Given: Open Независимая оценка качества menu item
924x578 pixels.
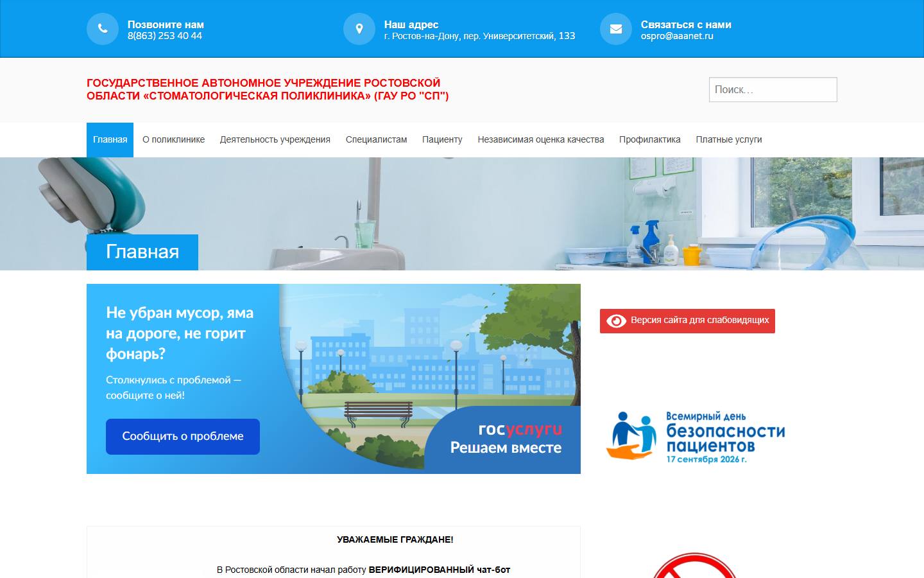Looking at the screenshot, I should tap(541, 139).
